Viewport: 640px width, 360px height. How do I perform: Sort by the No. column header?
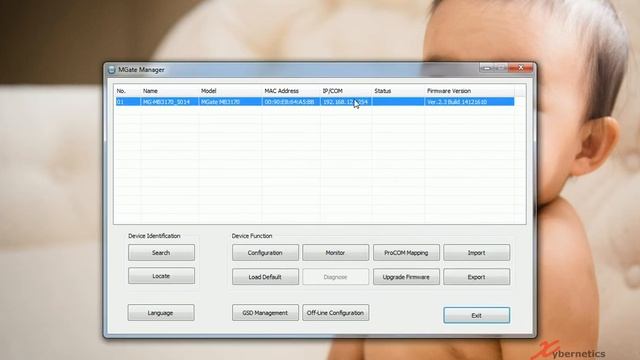(127, 91)
